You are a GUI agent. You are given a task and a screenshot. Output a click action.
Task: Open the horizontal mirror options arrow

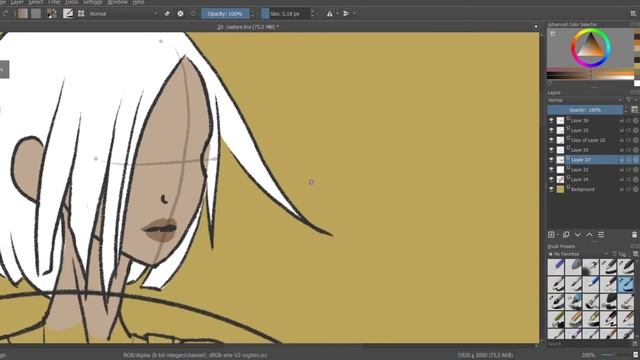point(337,13)
